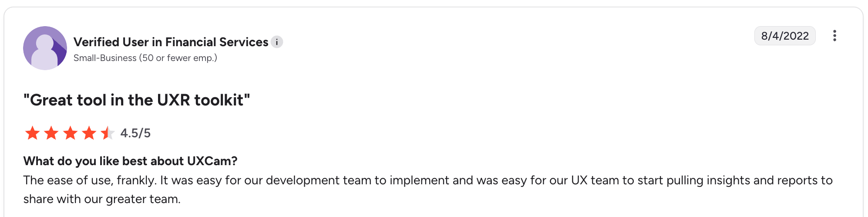
Task: Click the half-filled fifth rating star
Action: 108,133
